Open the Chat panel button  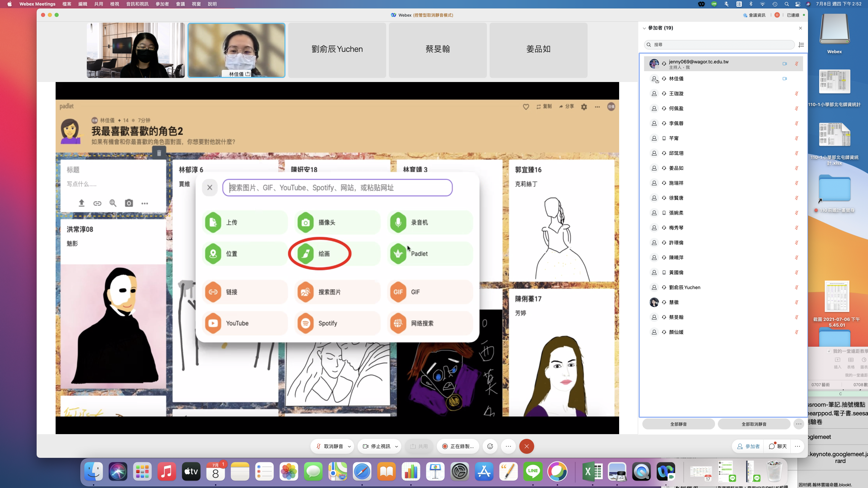pos(778,446)
